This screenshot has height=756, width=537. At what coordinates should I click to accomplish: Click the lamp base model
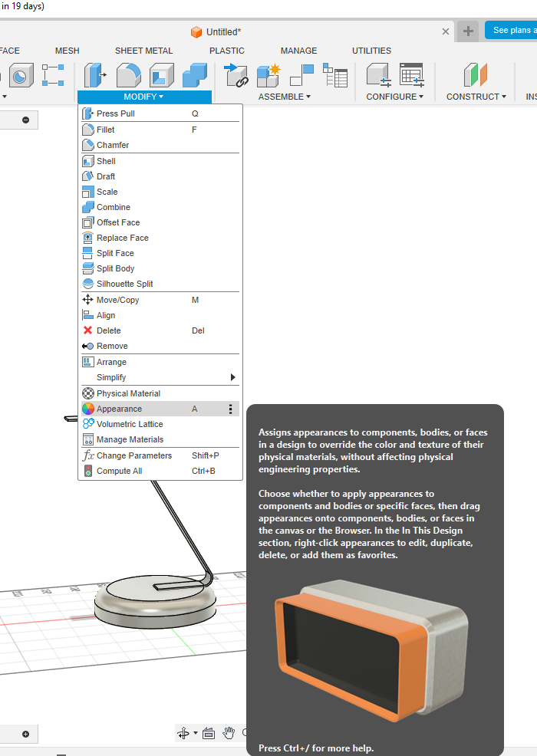tap(156, 601)
